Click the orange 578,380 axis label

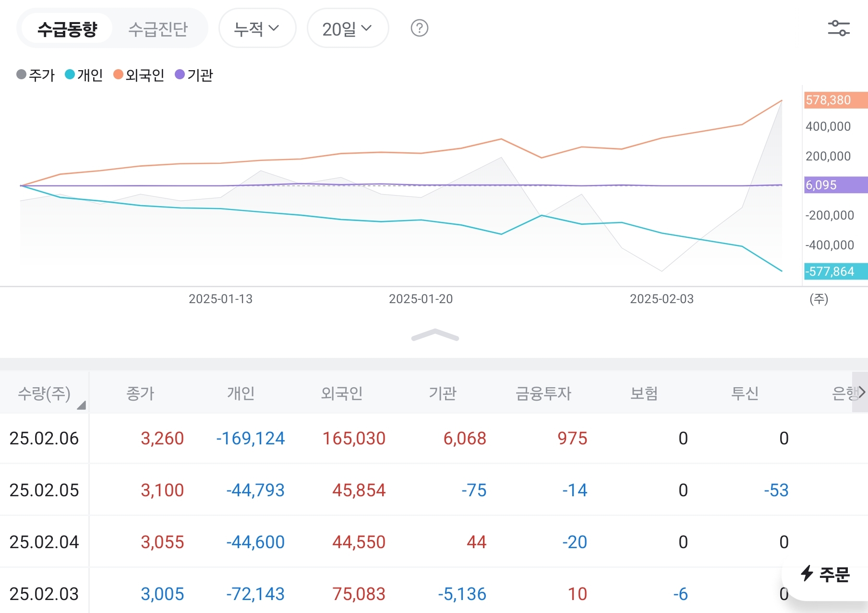click(x=836, y=100)
